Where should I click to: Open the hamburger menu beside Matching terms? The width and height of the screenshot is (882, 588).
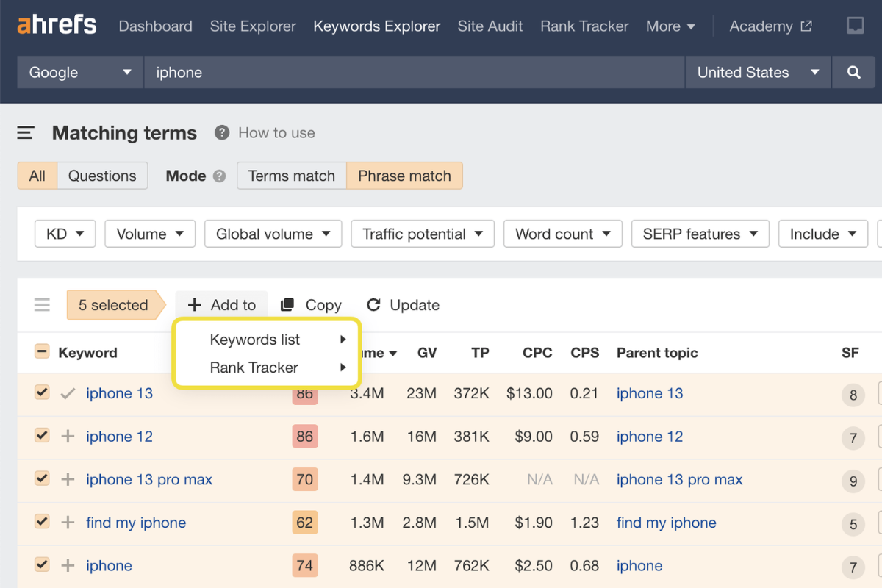tap(25, 133)
